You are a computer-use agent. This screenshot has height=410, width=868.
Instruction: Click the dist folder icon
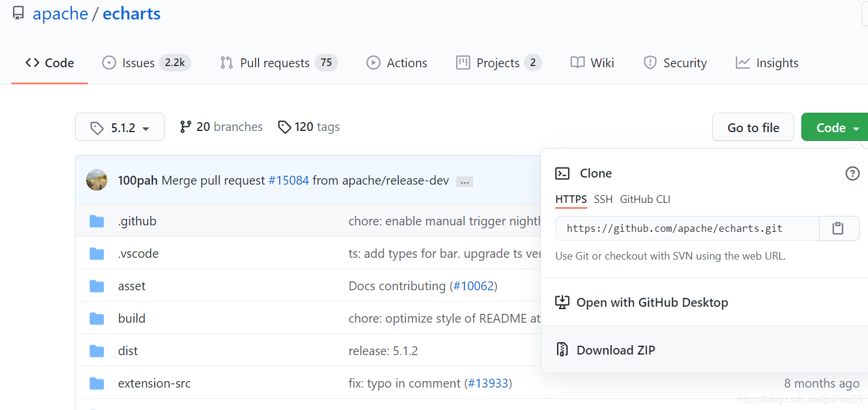coord(97,351)
